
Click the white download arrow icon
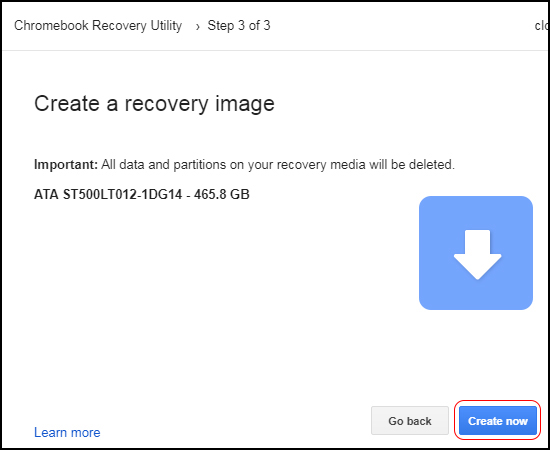click(x=477, y=255)
